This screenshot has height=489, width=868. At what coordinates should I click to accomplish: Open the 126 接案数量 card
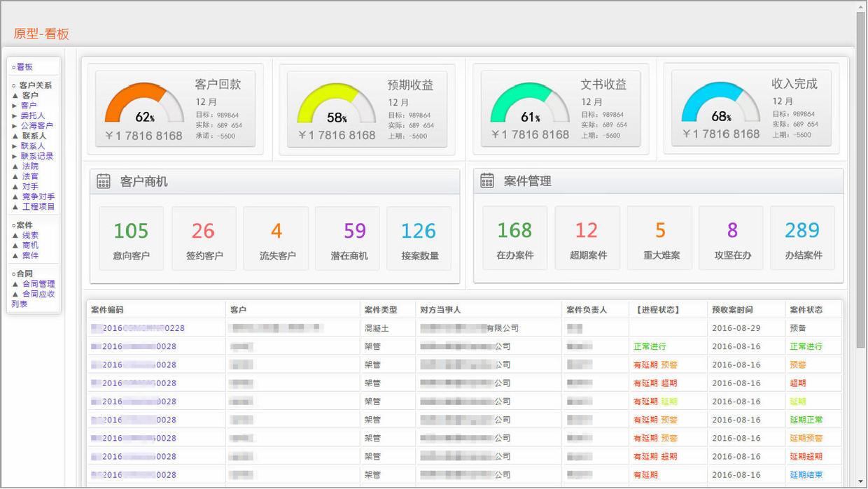pyautogui.click(x=419, y=239)
